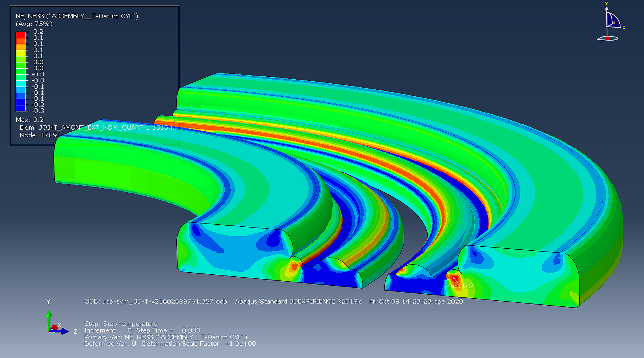The image size is (644, 358).
Task: Click the red square at the 3D compass base
Action: tap(607, 39)
